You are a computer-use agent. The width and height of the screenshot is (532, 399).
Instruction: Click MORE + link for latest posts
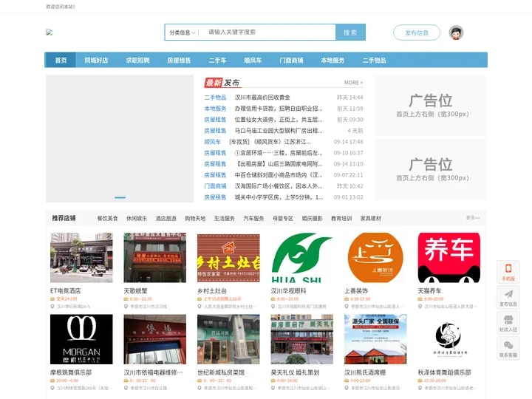353,83
